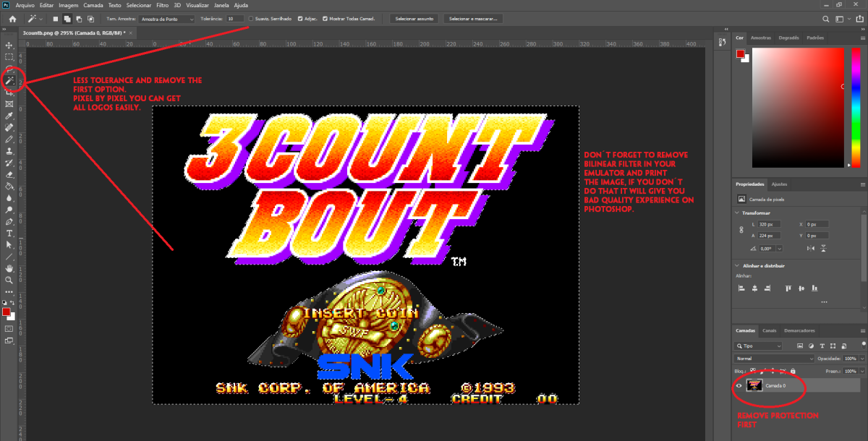Viewport: 868px width, 441px height.
Task: Select the Paint Bucket tool
Action: [9, 186]
